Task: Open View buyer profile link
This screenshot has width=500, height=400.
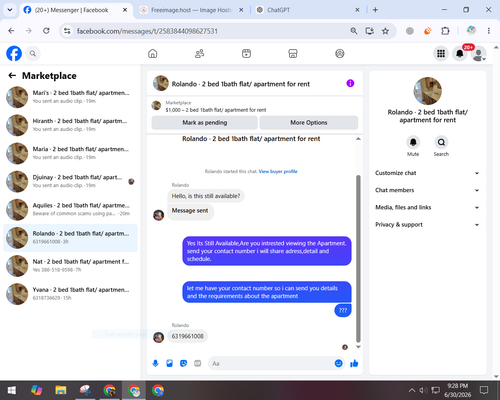Action: (278, 171)
